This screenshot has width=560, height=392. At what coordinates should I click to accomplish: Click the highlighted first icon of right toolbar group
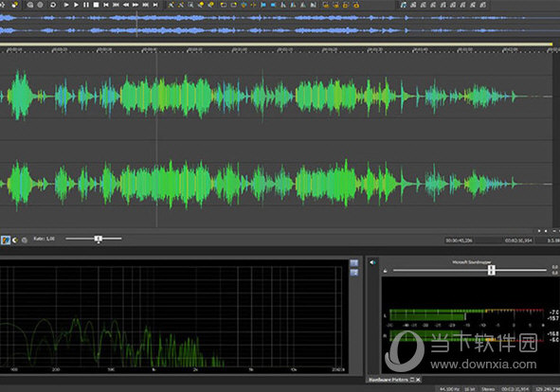[x=404, y=5]
